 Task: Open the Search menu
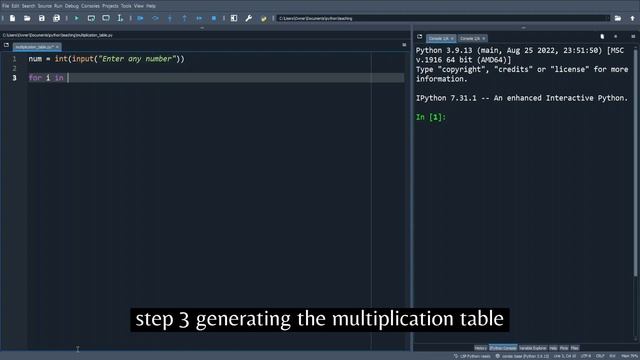(x=28, y=6)
